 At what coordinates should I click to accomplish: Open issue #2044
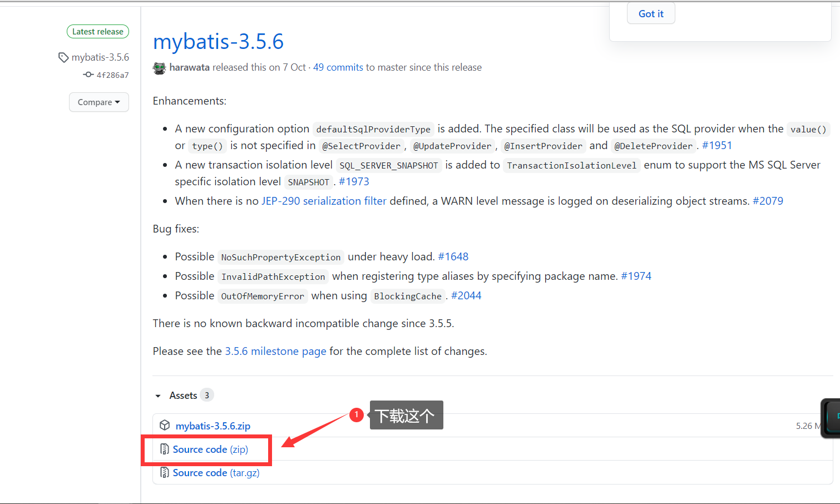click(466, 295)
